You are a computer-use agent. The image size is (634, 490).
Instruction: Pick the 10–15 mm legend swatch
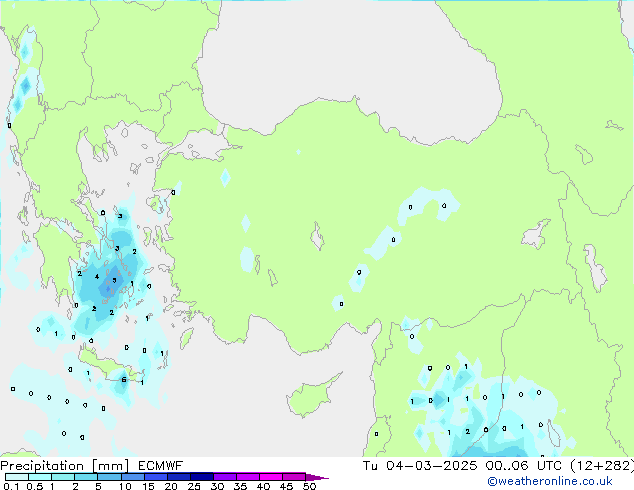coord(132,477)
